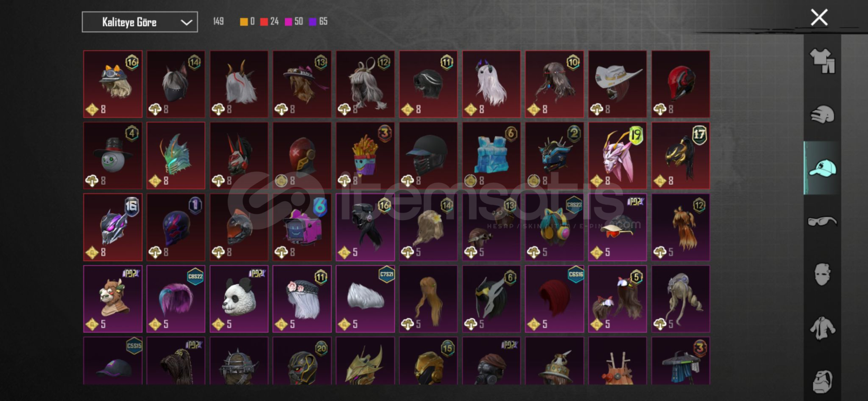Open the Kaliteye Göre sort dropdown
Image resolution: width=868 pixels, height=401 pixels.
[140, 22]
